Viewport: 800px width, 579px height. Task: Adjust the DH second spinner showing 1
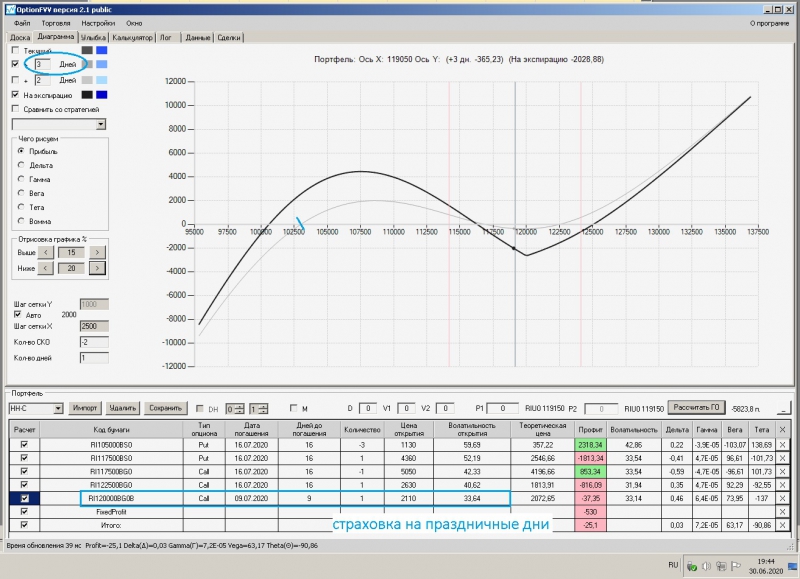[x=258, y=409]
